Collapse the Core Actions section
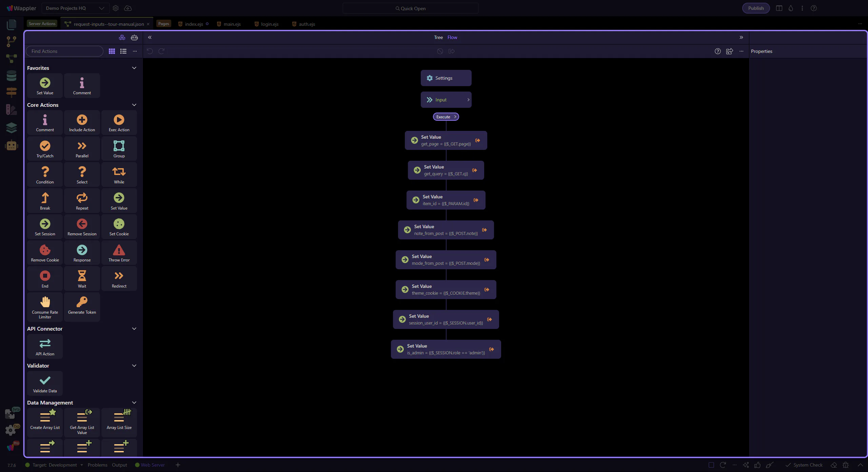Image resolution: width=868 pixels, height=472 pixels. (134, 105)
